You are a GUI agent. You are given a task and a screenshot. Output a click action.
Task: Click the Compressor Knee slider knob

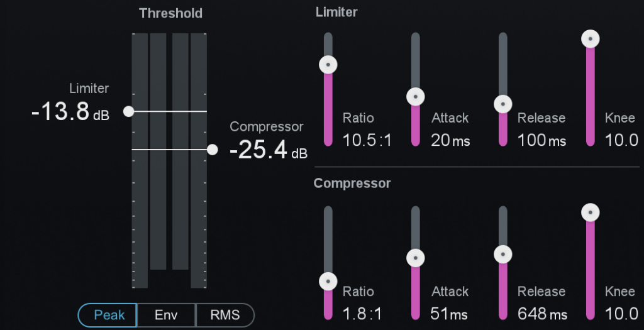point(590,212)
